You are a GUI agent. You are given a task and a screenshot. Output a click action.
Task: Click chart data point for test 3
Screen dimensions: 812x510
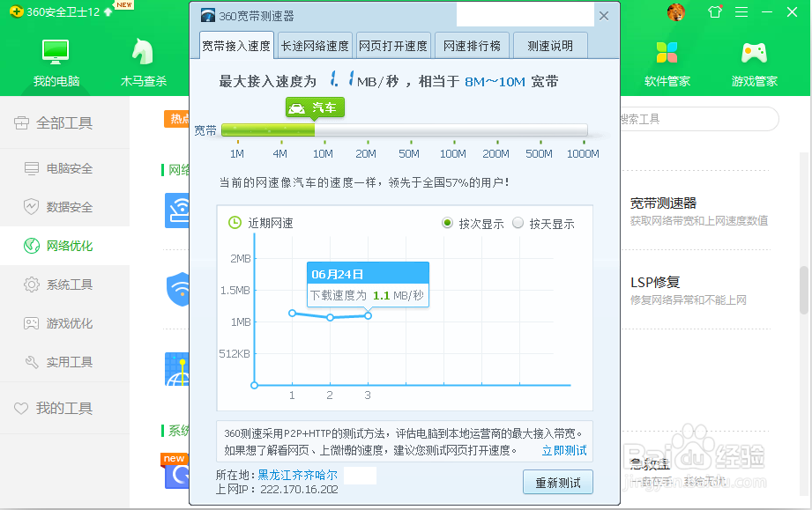(368, 315)
